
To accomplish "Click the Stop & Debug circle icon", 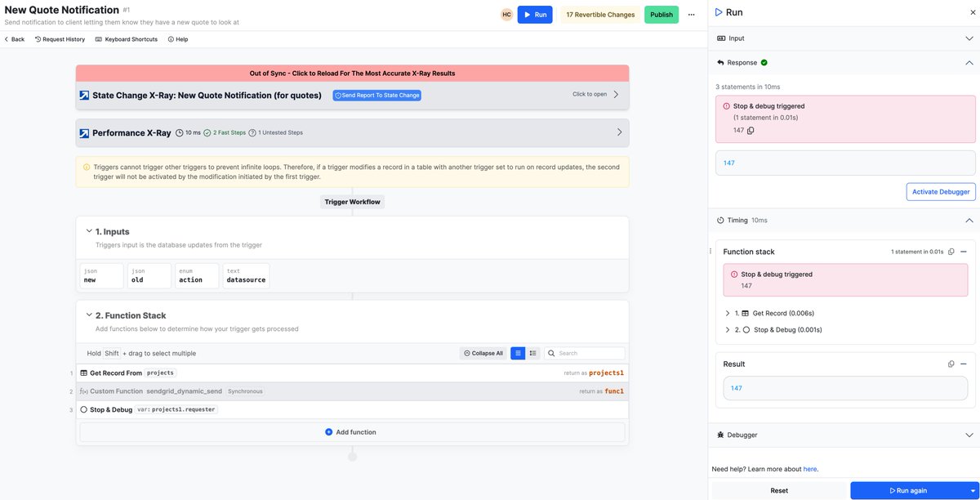I will click(x=83, y=410).
